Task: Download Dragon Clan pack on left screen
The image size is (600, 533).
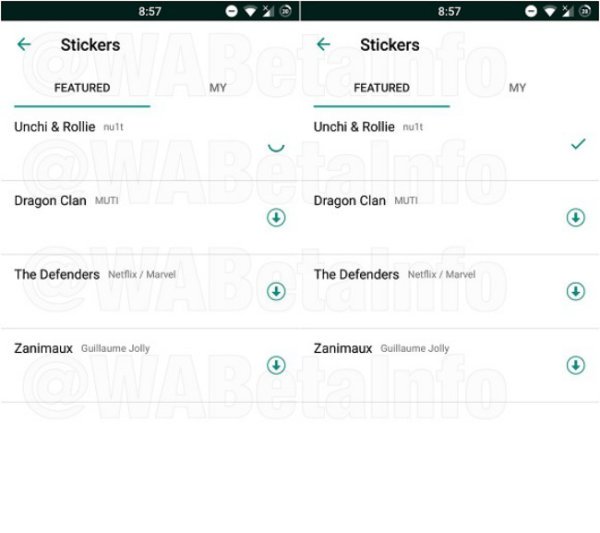Action: pos(276,217)
